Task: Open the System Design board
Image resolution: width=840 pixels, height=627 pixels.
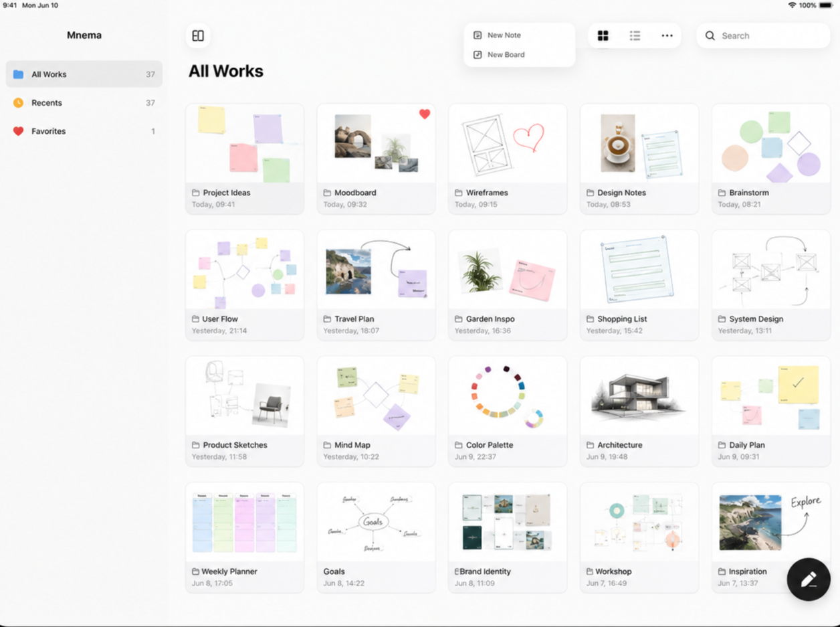Action: coord(771,285)
